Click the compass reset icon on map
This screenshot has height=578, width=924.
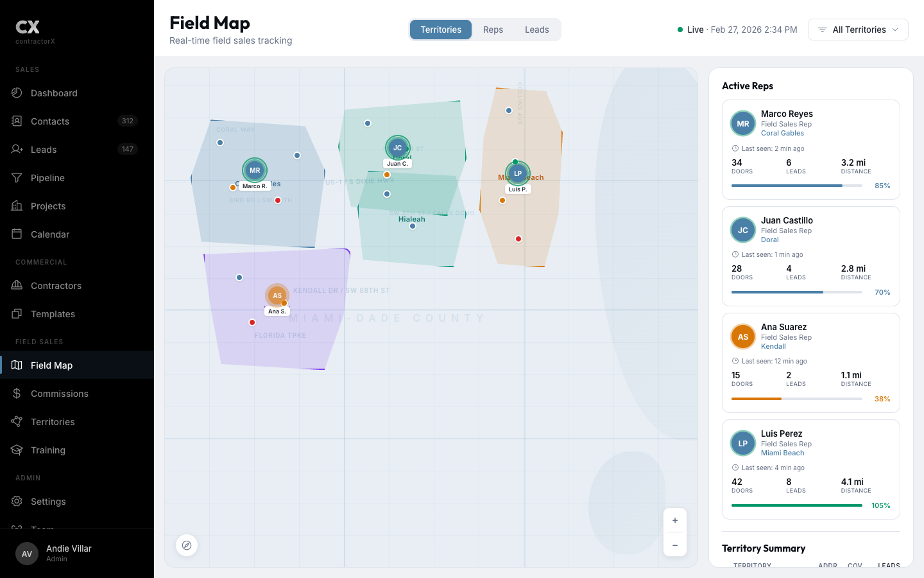coord(187,545)
